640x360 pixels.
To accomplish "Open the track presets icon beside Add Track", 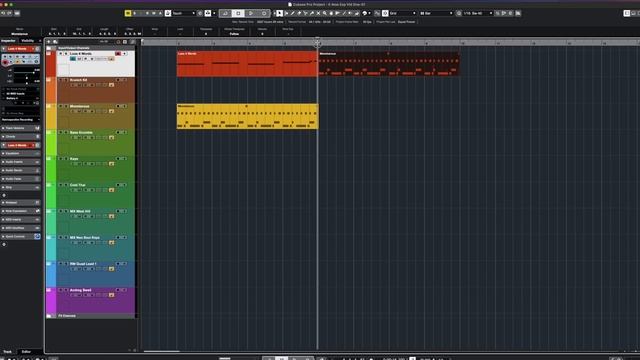I will click(56, 42).
